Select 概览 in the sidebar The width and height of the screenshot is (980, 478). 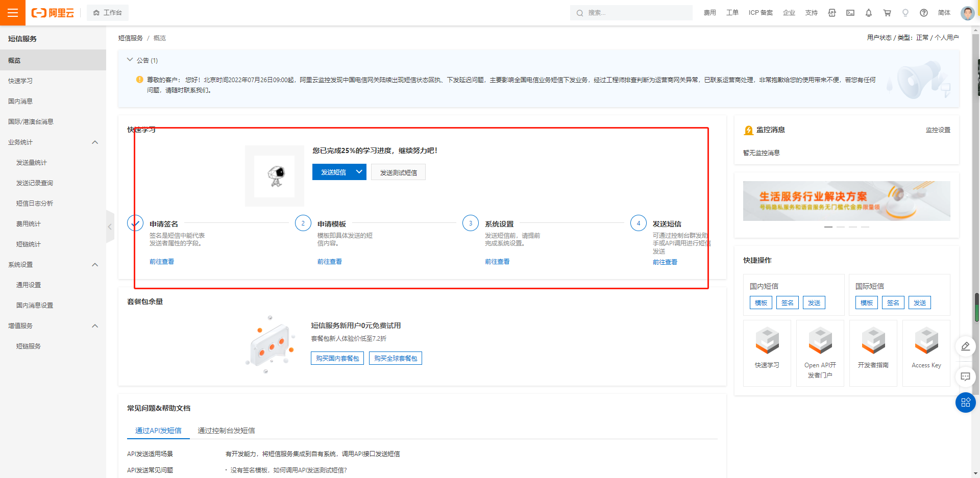pyautogui.click(x=53, y=60)
